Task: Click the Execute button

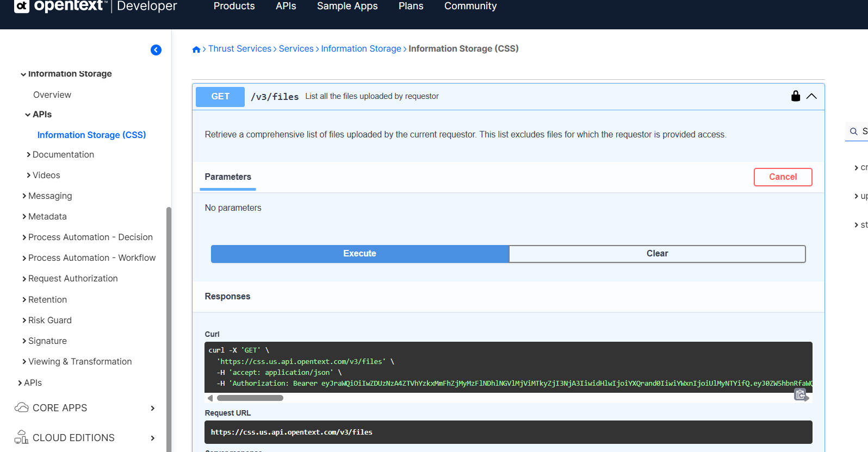Action: click(360, 254)
